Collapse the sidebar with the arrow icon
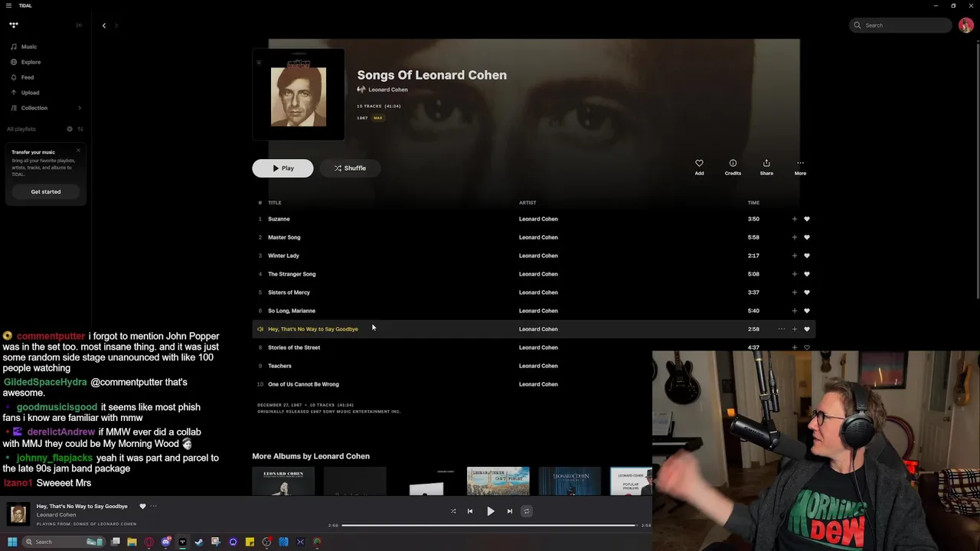The width and height of the screenshot is (980, 551). tap(79, 25)
